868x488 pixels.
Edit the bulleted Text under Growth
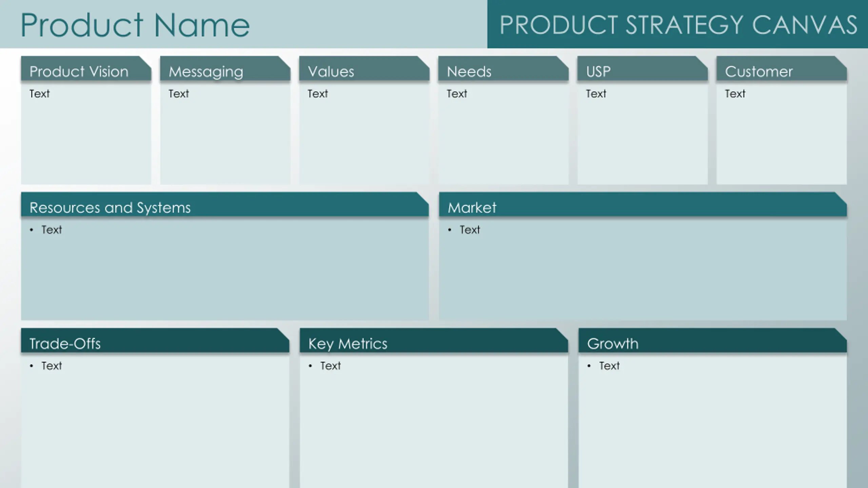pos(609,366)
